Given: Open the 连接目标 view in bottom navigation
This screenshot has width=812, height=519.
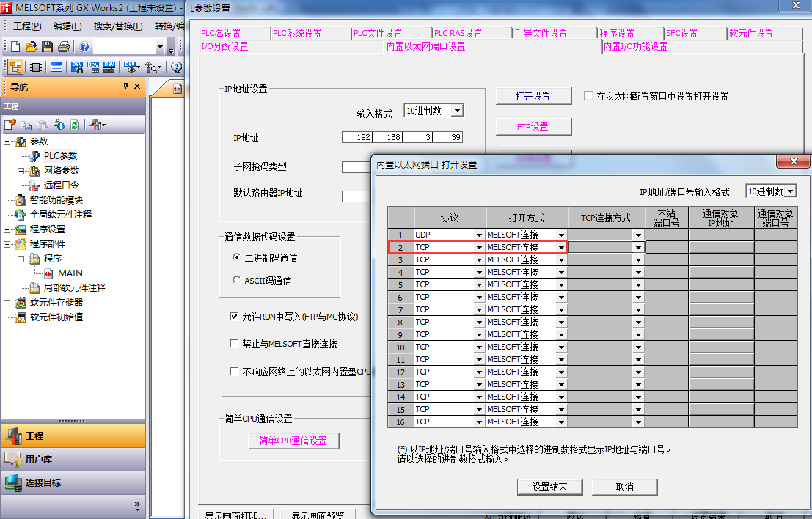Looking at the screenshot, I should pyautogui.click(x=73, y=483).
